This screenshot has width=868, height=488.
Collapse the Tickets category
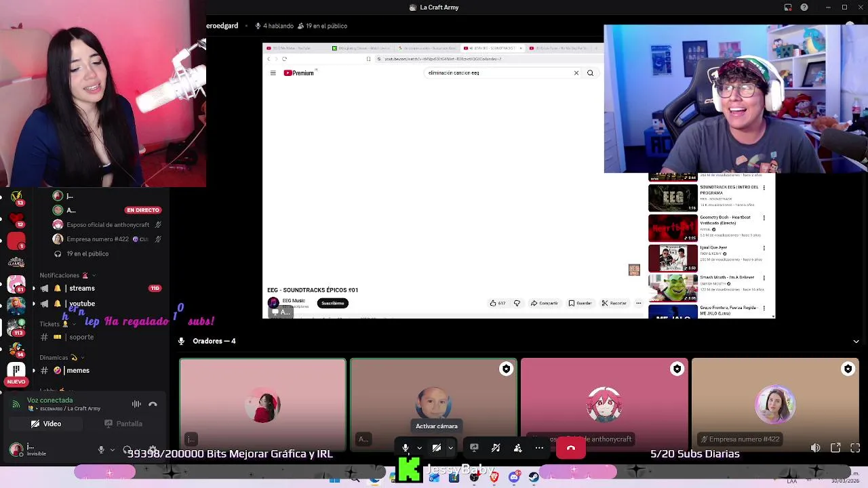pos(59,324)
